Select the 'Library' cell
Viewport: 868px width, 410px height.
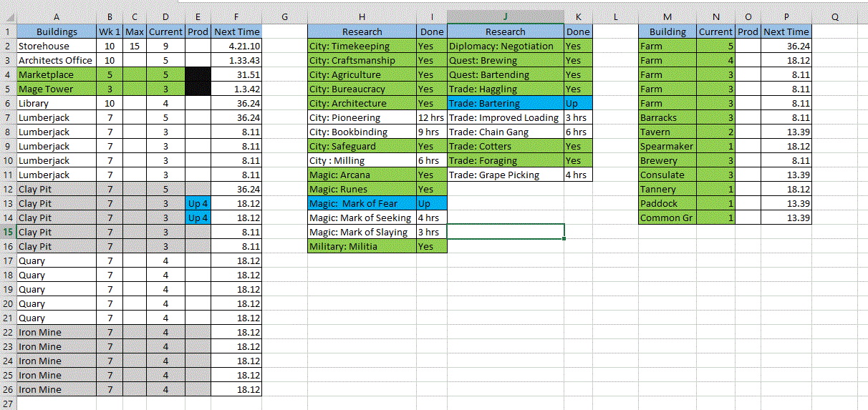tap(57, 103)
